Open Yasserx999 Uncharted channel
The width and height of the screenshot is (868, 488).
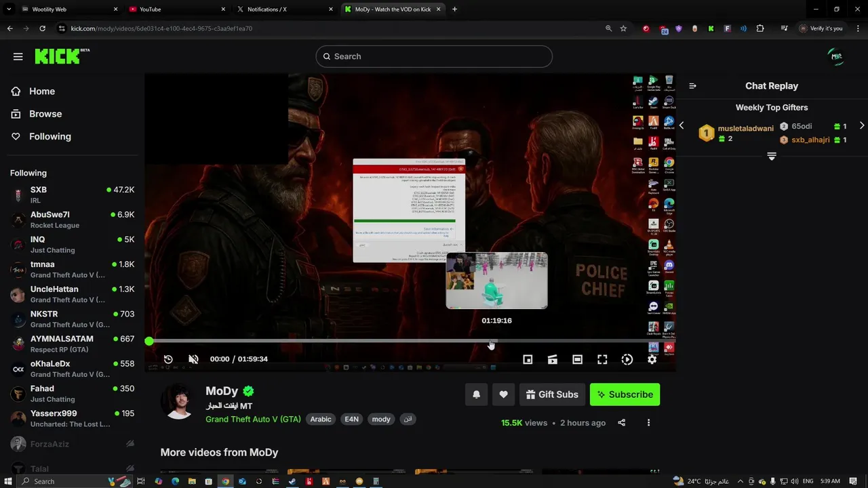point(72,418)
